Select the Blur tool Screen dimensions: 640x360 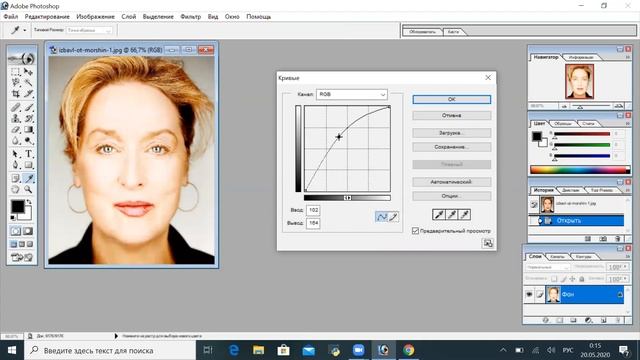tap(16, 141)
